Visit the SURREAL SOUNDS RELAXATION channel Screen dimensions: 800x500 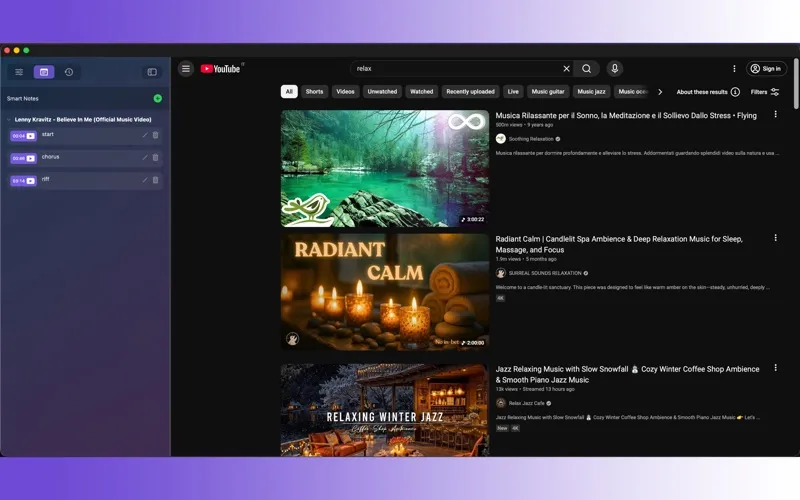(x=545, y=273)
